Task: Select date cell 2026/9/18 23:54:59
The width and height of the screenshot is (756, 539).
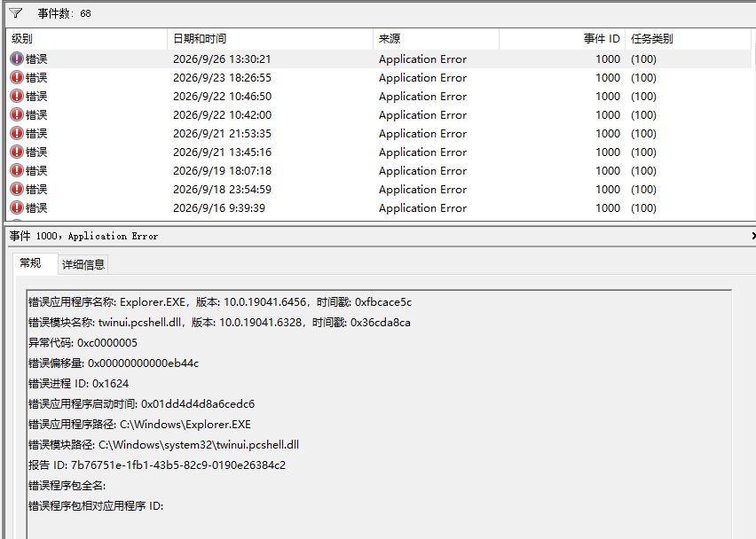Action: (222, 190)
